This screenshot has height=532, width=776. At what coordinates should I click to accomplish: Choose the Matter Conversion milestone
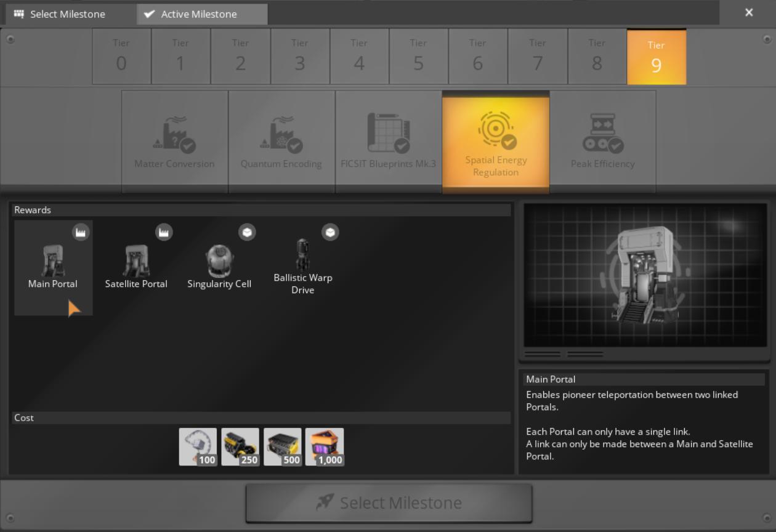[x=175, y=142]
